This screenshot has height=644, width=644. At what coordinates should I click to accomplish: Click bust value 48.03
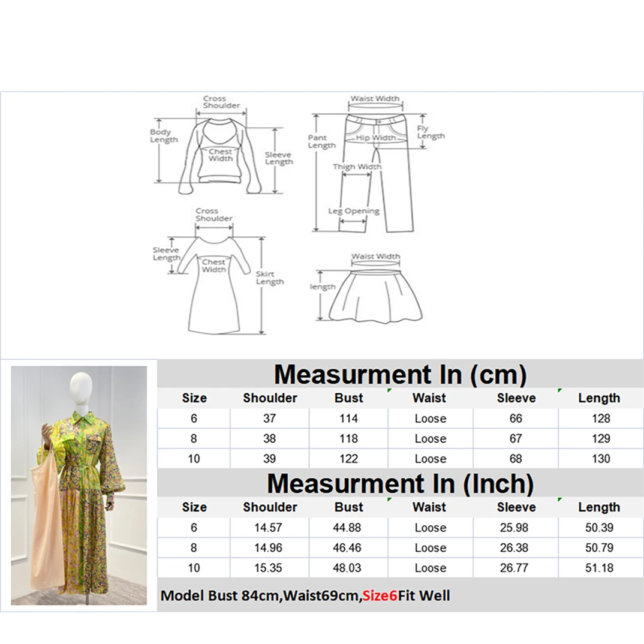pyautogui.click(x=347, y=568)
